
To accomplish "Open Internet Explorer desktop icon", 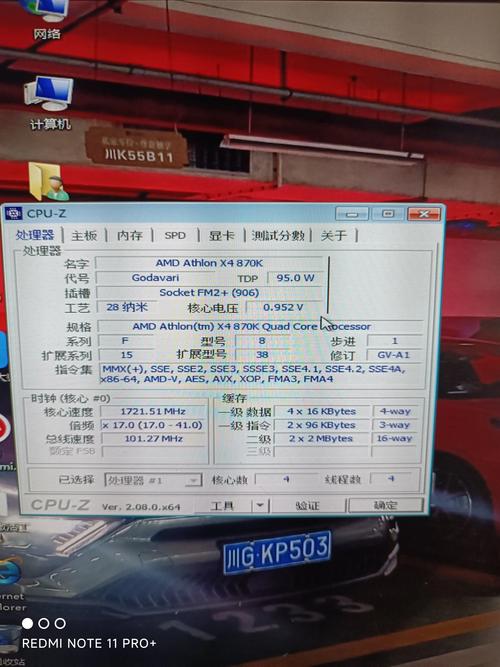I will 11,583.
